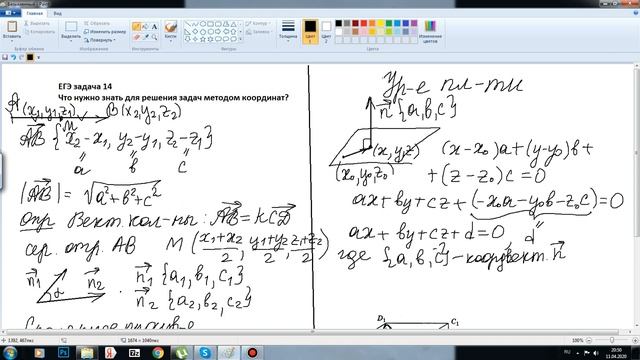The image size is (640, 360).
Task: Click the Windows Start button
Action: coord(10,352)
